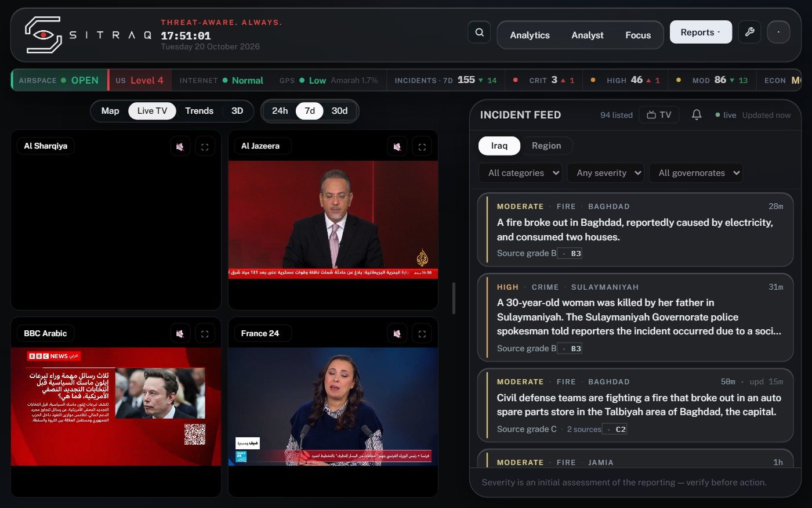Open the Baghdad electricity fire incident

point(635,230)
